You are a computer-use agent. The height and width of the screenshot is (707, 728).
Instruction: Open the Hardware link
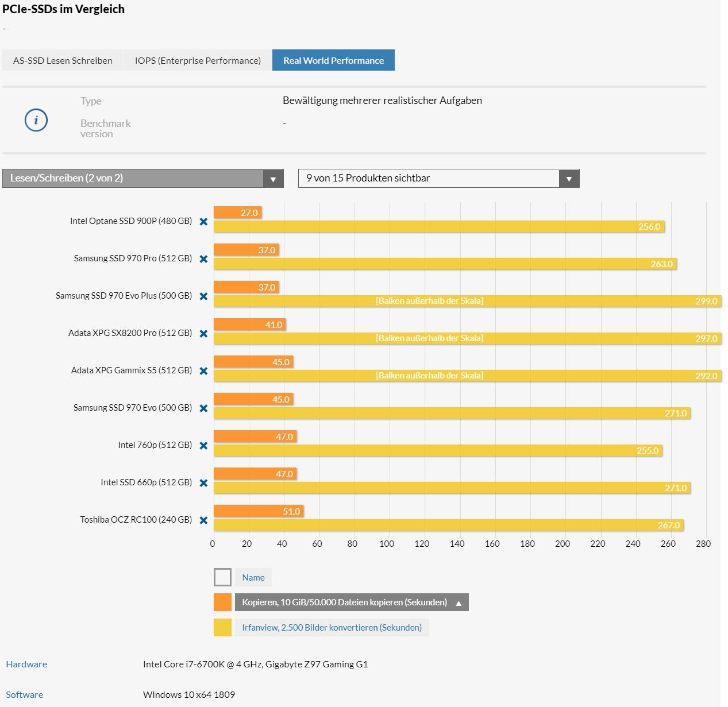[x=26, y=664]
